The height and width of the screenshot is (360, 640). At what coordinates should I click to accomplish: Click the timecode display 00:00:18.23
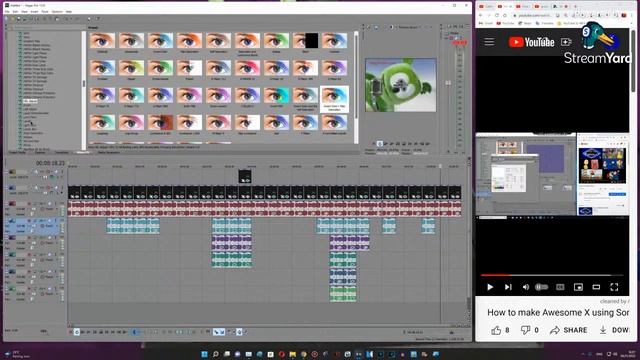[50, 163]
